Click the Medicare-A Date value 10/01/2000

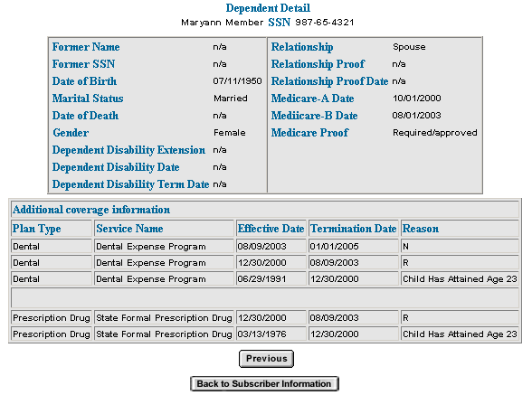click(x=416, y=99)
